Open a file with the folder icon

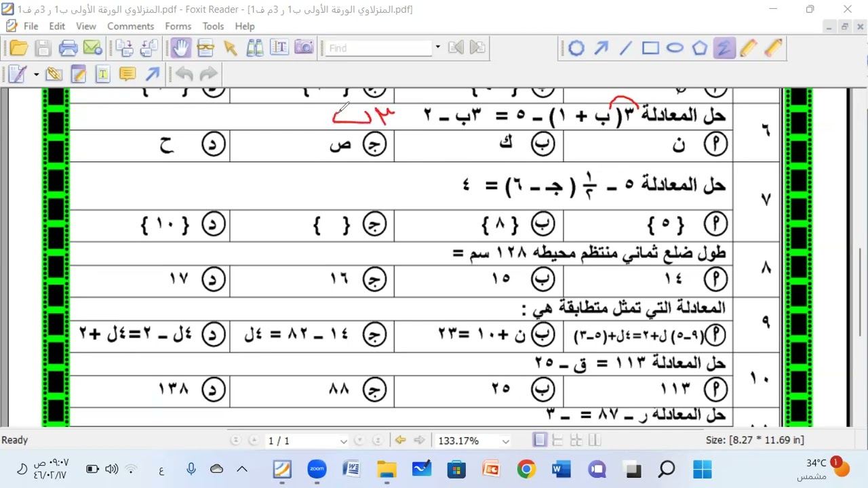click(x=19, y=48)
